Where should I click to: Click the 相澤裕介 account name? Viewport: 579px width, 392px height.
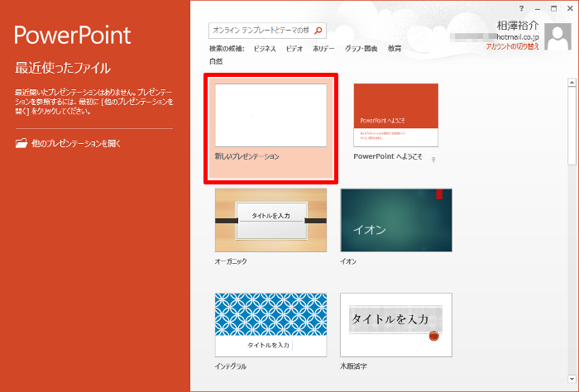pos(518,26)
